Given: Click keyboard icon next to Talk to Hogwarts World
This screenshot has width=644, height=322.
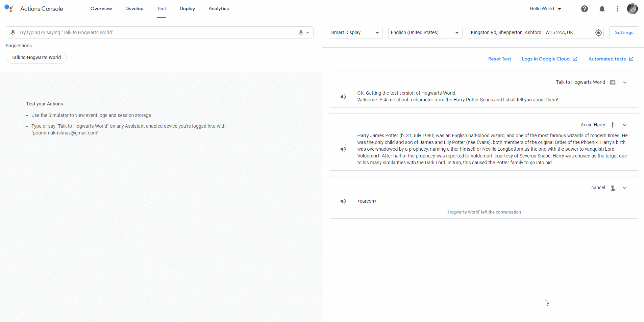Looking at the screenshot, I should tap(613, 82).
